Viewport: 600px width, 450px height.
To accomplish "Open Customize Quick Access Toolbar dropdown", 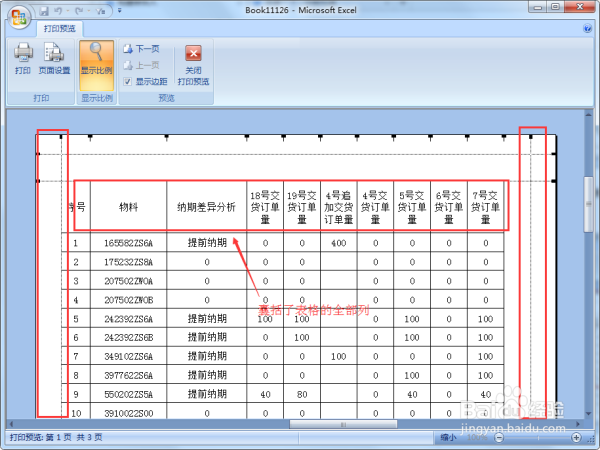I will point(120,11).
